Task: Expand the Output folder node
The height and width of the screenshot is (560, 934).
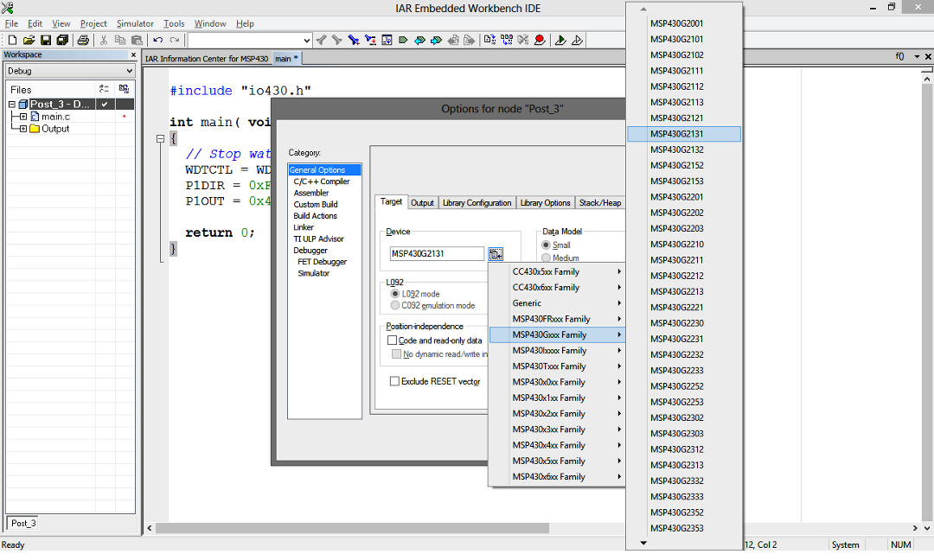Action: click(23, 129)
